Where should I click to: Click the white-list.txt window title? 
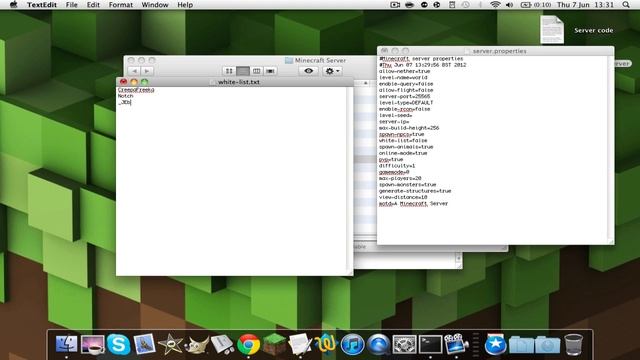tap(239, 82)
